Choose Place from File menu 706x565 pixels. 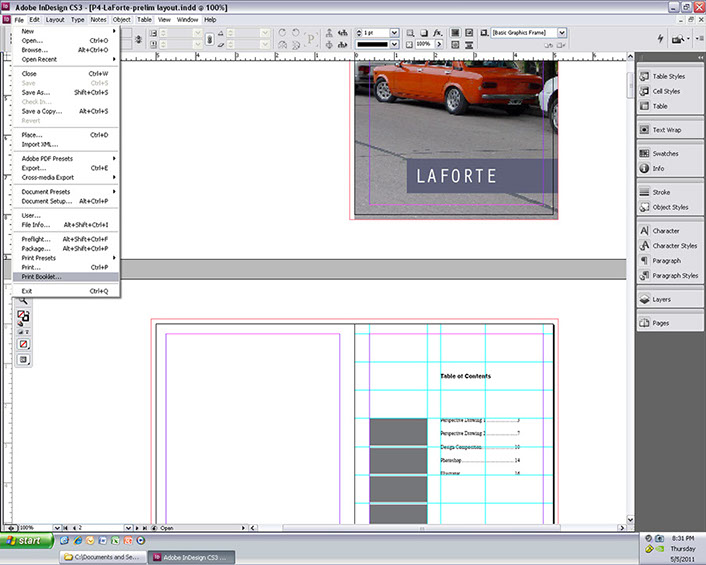(66, 135)
